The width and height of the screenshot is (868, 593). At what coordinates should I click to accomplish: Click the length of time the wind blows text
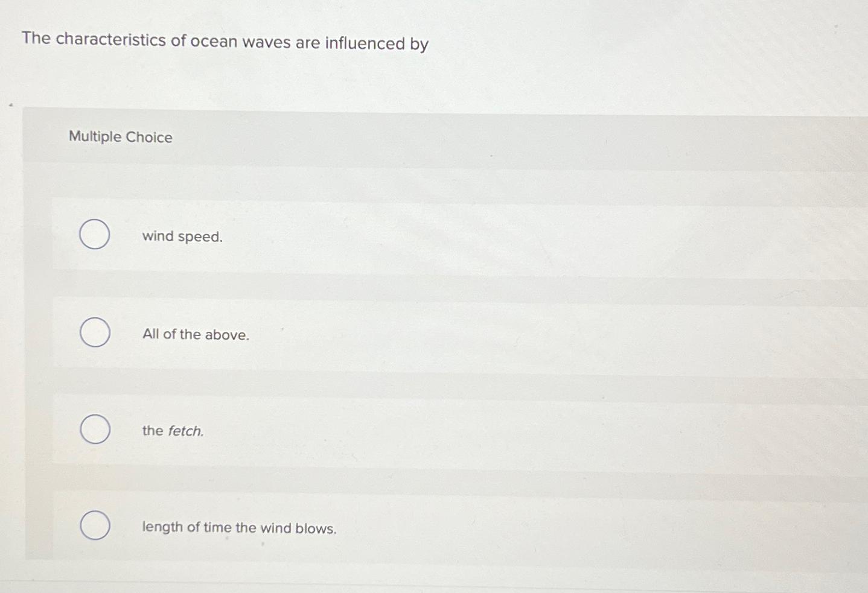coord(239,527)
